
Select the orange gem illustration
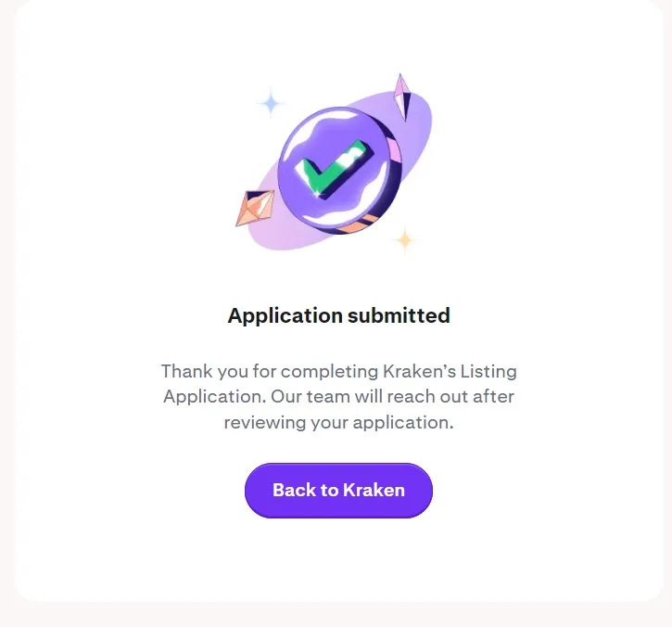point(256,208)
